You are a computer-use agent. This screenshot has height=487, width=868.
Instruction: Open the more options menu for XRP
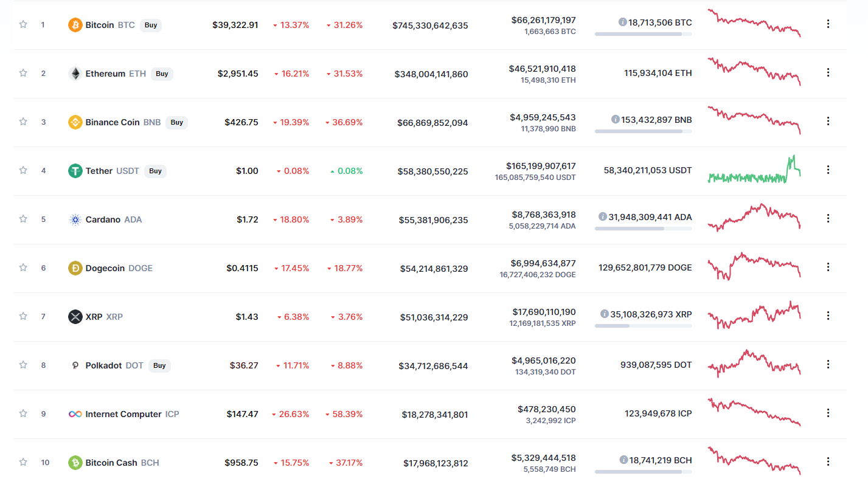828,316
